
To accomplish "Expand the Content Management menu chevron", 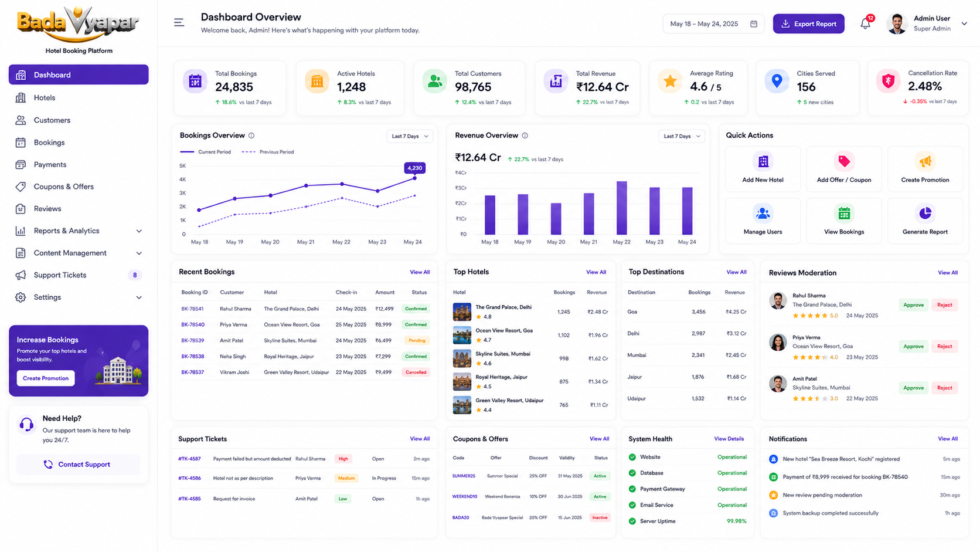I will tap(139, 253).
